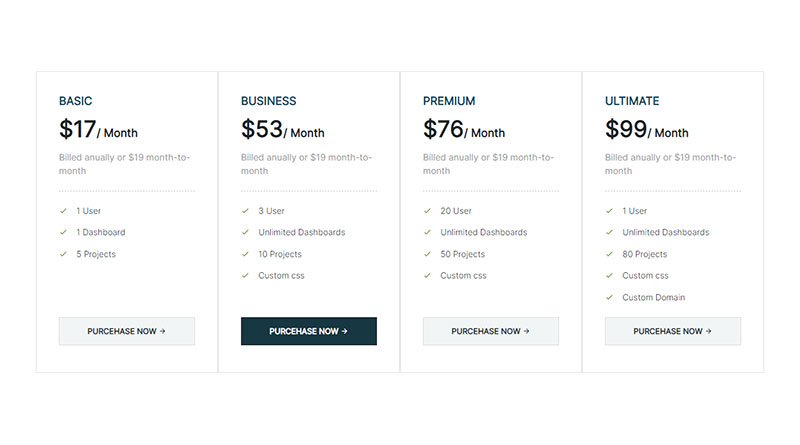This screenshot has width=800, height=445.
Task: Click the $53 / Month price
Action: (x=283, y=130)
